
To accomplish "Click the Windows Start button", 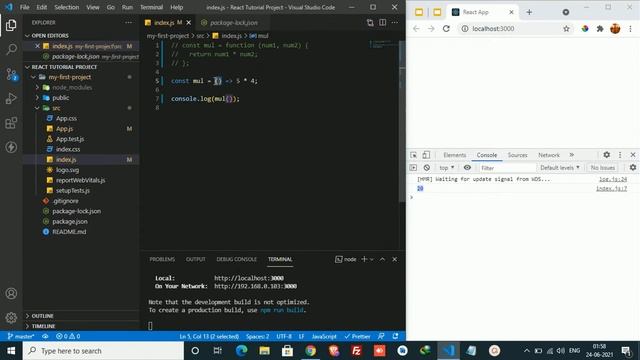I will coord(11,351).
